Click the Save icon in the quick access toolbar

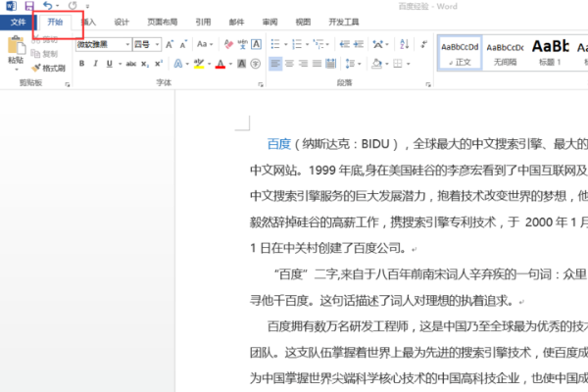pyautogui.click(x=29, y=6)
